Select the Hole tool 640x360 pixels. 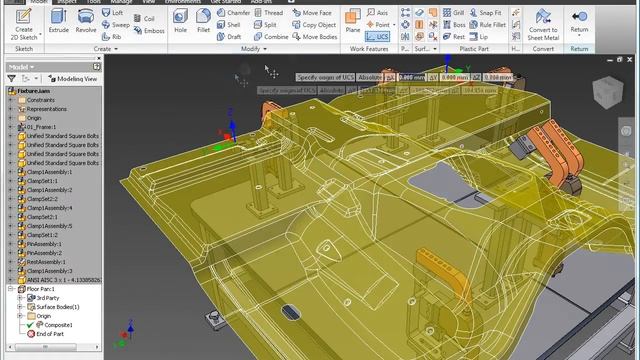pyautogui.click(x=180, y=21)
